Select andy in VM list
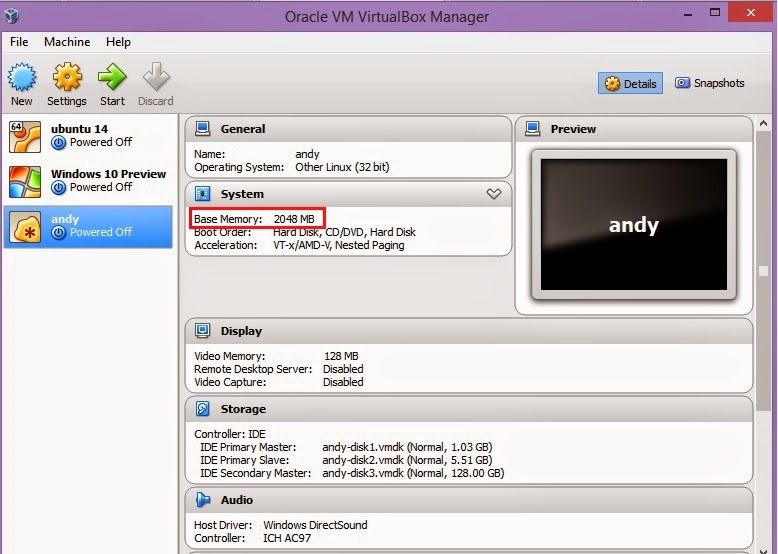Viewport: 778px width, 554px height. point(88,227)
